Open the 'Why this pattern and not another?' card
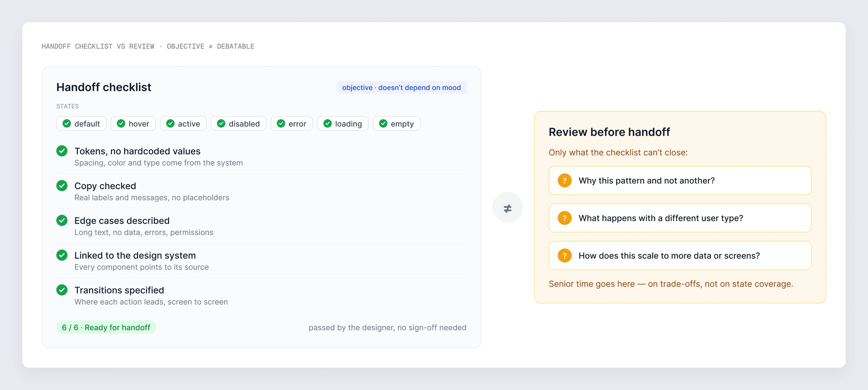868x390 pixels. 680,180
